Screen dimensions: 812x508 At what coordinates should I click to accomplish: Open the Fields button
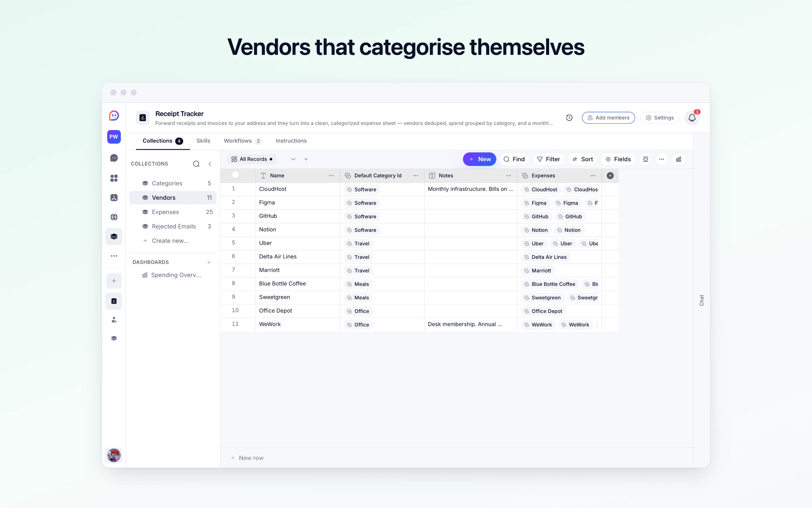[618, 159]
